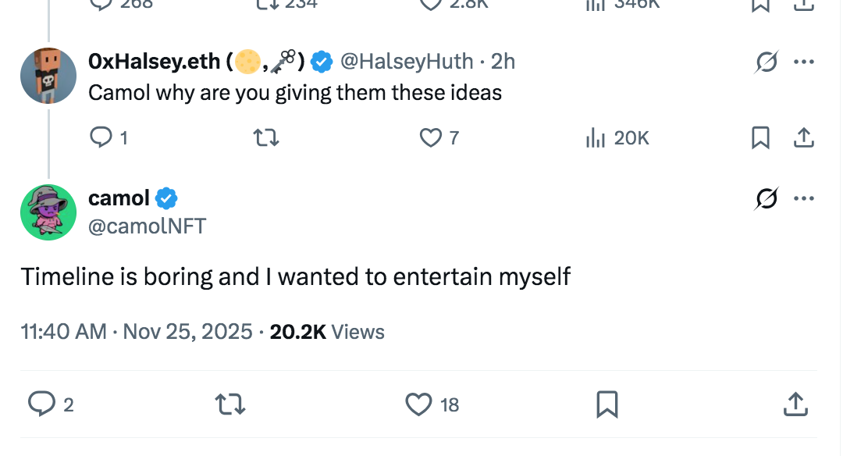Reply to camol's tweet
This screenshot has width=868, height=456.
[x=40, y=404]
